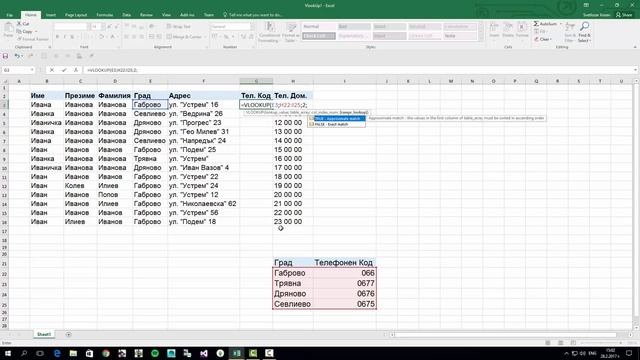Select column G header
640x360 pixels.
(256, 81)
